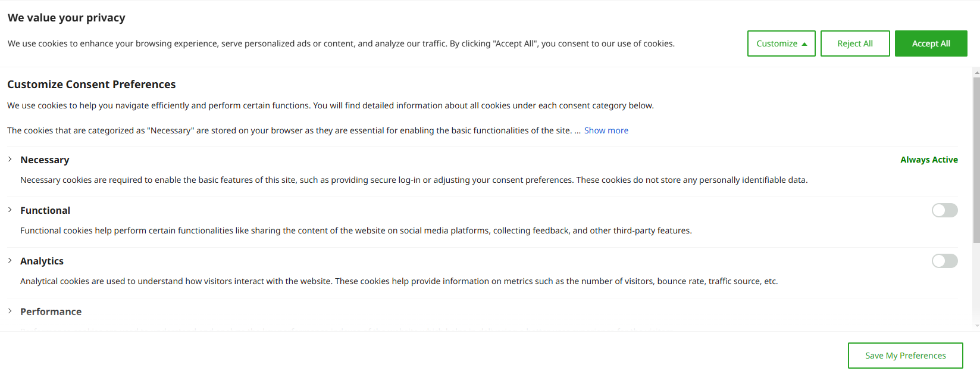
Task: Select the Functional category title
Action: point(45,210)
